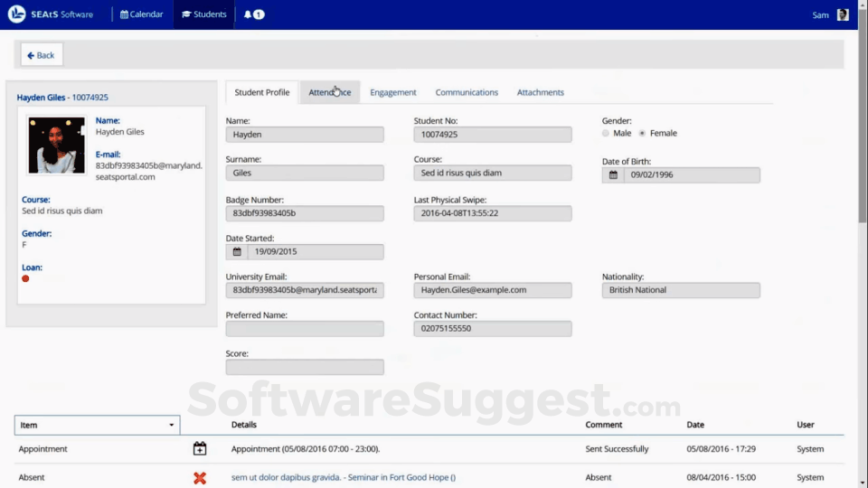Click the Date column header
Screen dimensions: 868x488
coord(695,425)
